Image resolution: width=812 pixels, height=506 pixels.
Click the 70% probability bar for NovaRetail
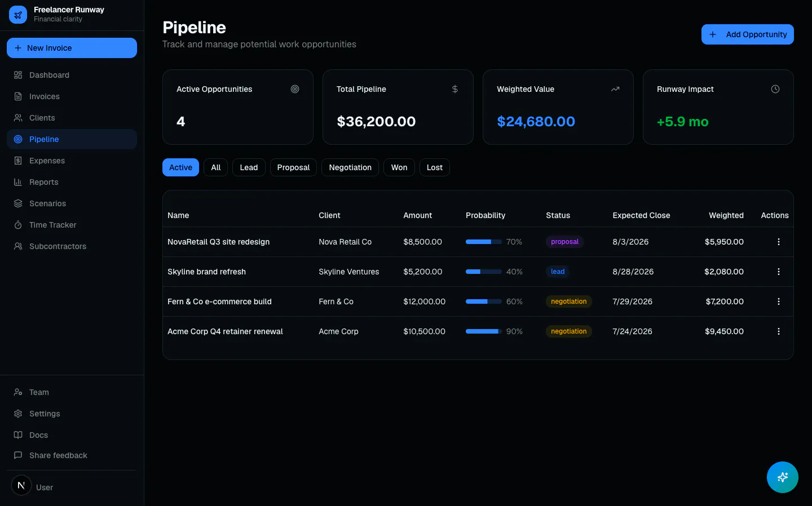pyautogui.click(x=484, y=242)
